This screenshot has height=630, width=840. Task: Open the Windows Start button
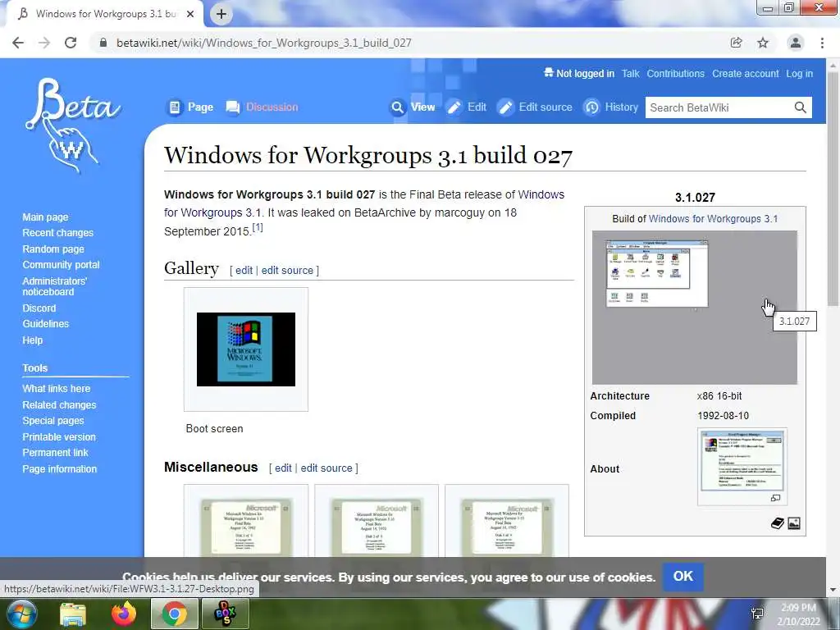click(x=21, y=614)
